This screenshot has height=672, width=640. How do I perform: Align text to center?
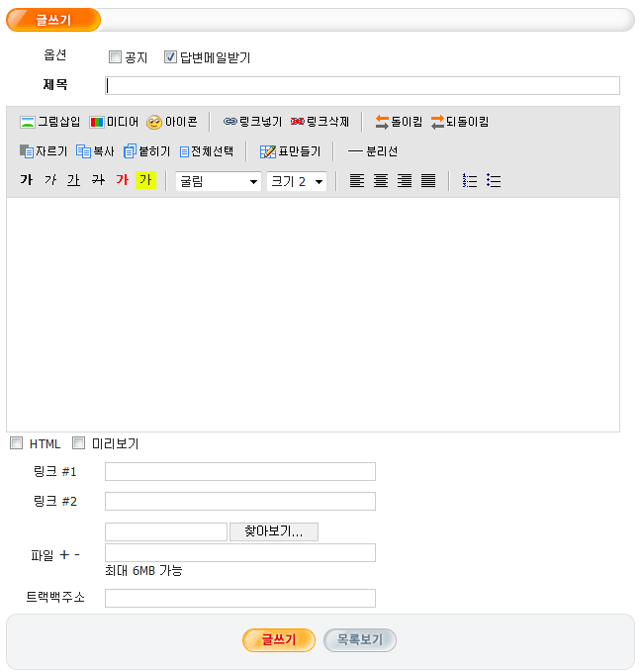click(x=381, y=181)
